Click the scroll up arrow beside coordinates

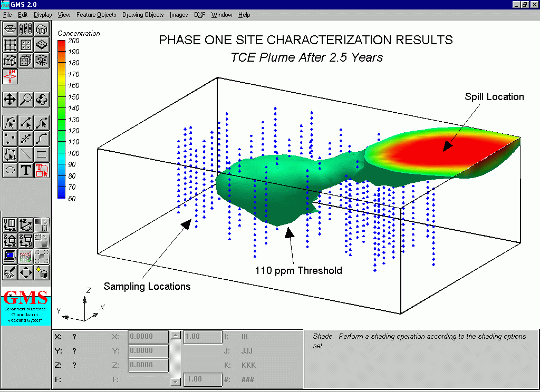pyautogui.click(x=176, y=336)
